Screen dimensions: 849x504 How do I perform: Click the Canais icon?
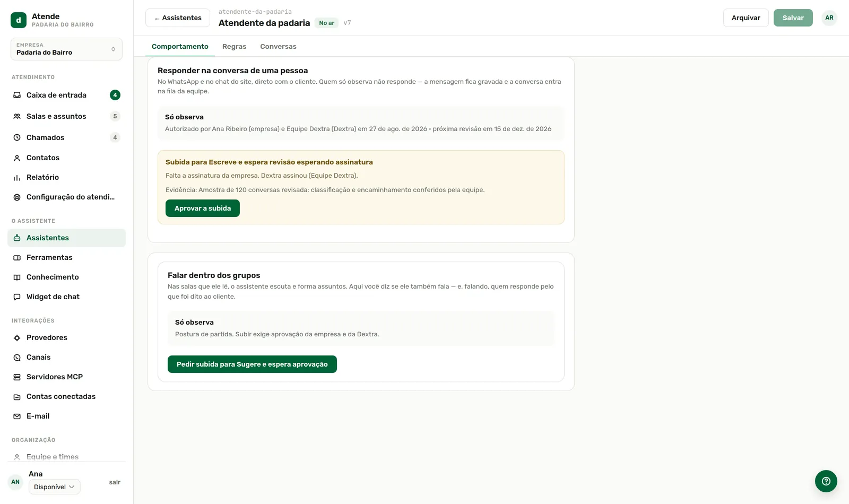point(17,357)
